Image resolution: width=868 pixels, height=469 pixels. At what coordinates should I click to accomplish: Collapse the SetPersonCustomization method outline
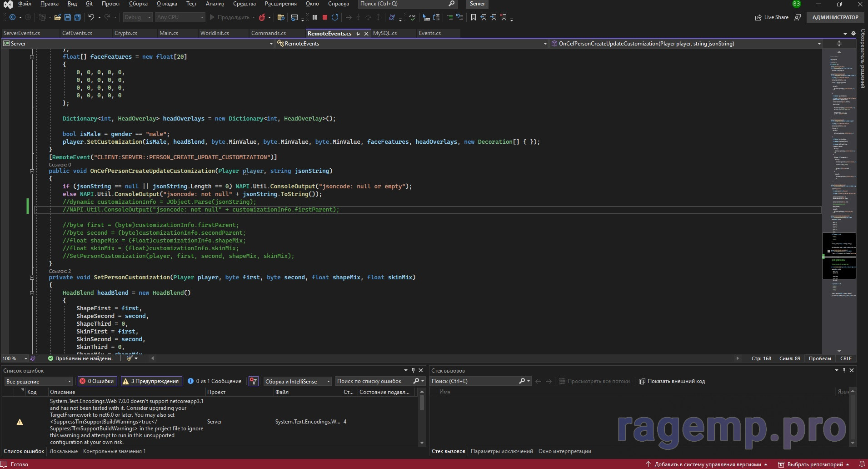point(32,277)
